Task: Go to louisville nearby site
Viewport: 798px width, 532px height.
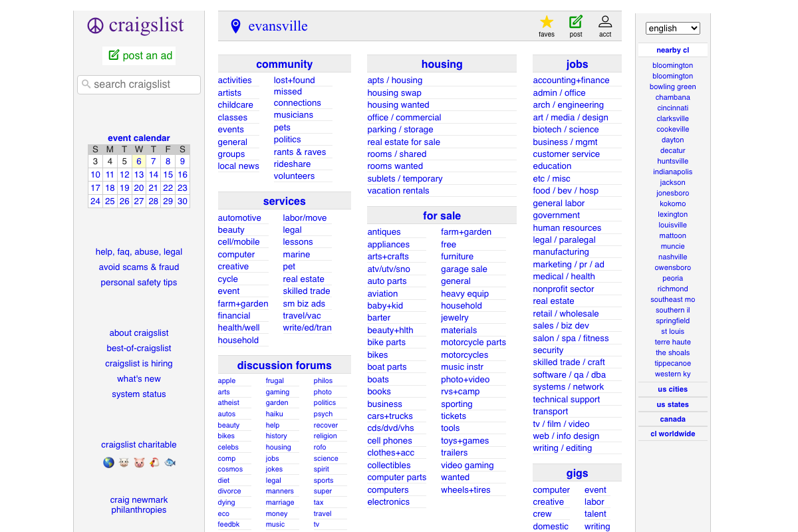Action: pos(673,225)
